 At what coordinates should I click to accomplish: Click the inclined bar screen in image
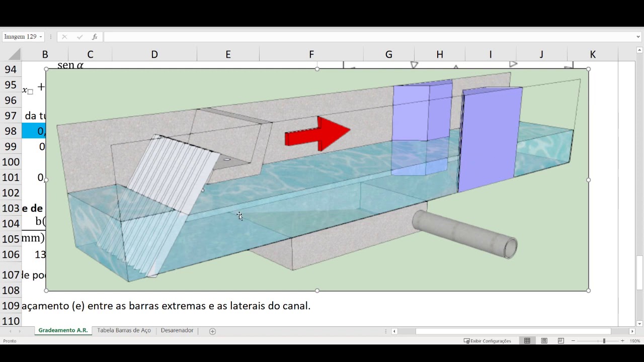coord(161,204)
